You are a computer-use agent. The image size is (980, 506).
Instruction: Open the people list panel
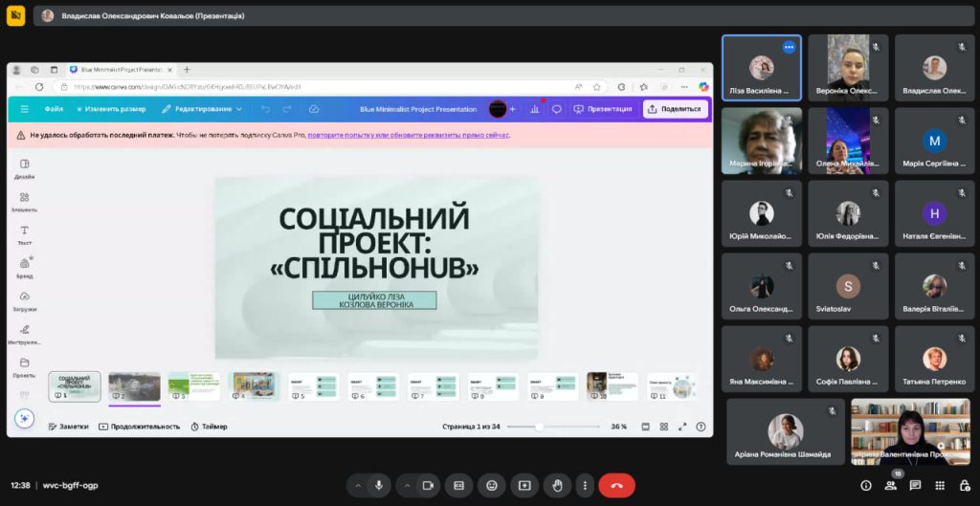pos(891,485)
